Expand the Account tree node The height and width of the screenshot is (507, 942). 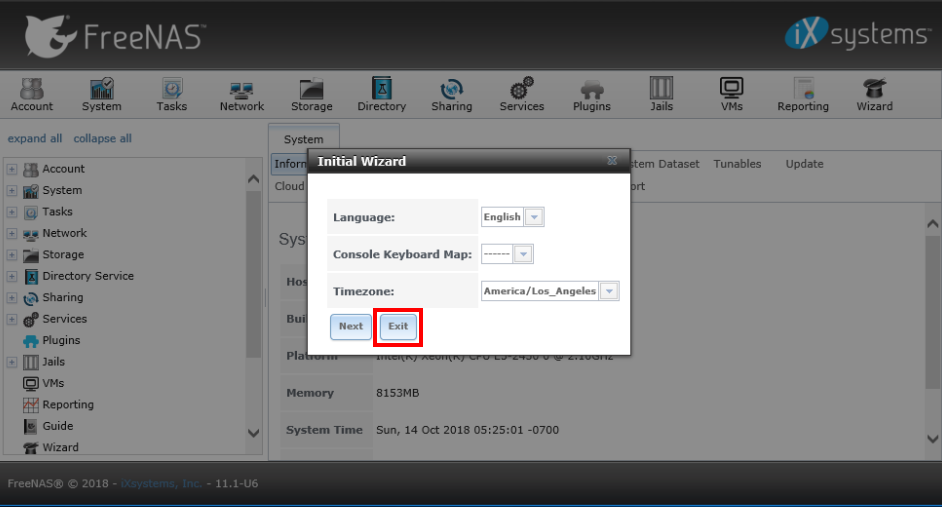coord(12,169)
